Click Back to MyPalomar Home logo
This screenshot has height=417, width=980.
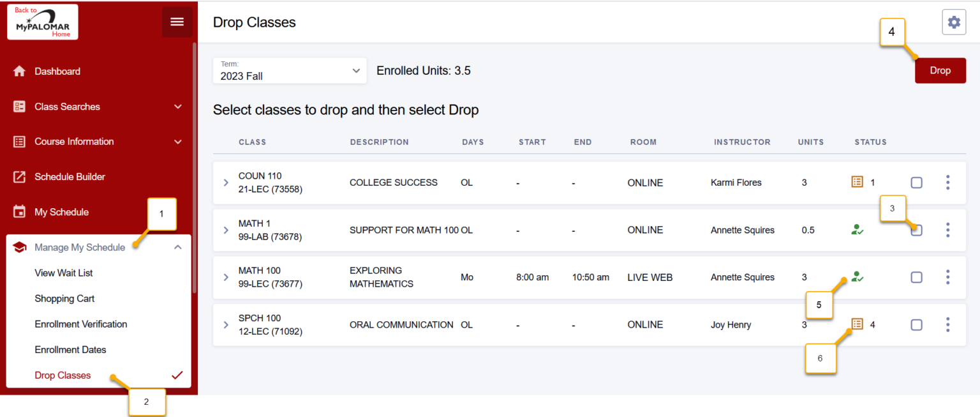pyautogui.click(x=43, y=22)
